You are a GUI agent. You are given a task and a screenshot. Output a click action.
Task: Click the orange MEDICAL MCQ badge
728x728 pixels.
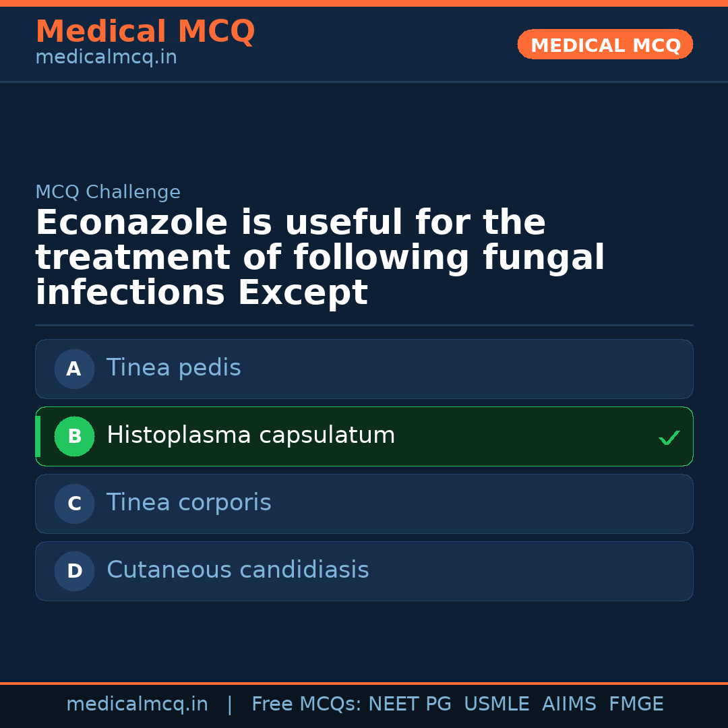[605, 44]
